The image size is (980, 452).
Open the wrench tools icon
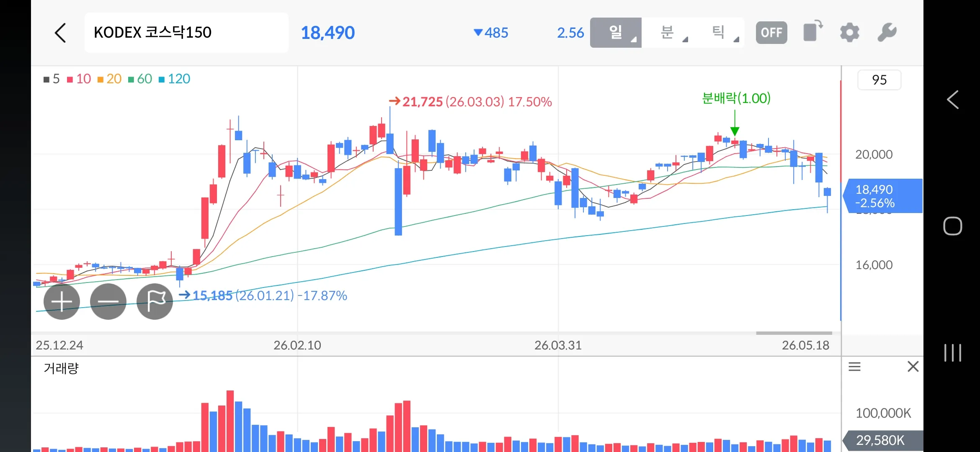(887, 33)
